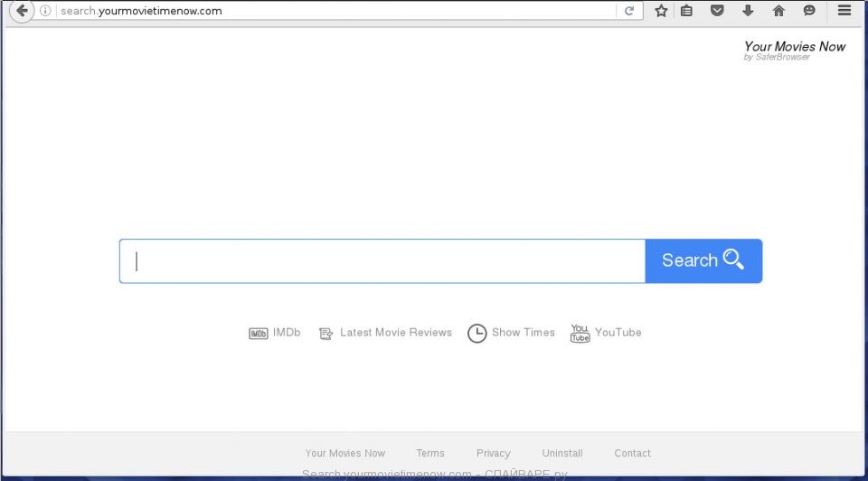This screenshot has width=868, height=481.
Task: Open the Contact footer link
Action: (632, 453)
